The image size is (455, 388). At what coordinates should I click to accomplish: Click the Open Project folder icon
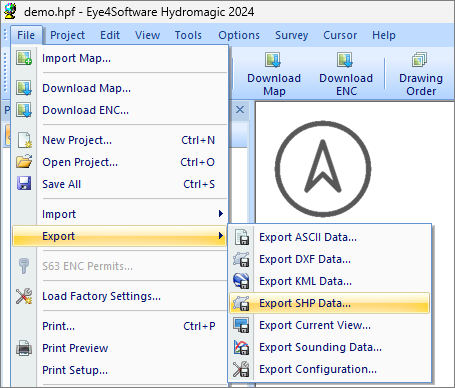pos(24,162)
